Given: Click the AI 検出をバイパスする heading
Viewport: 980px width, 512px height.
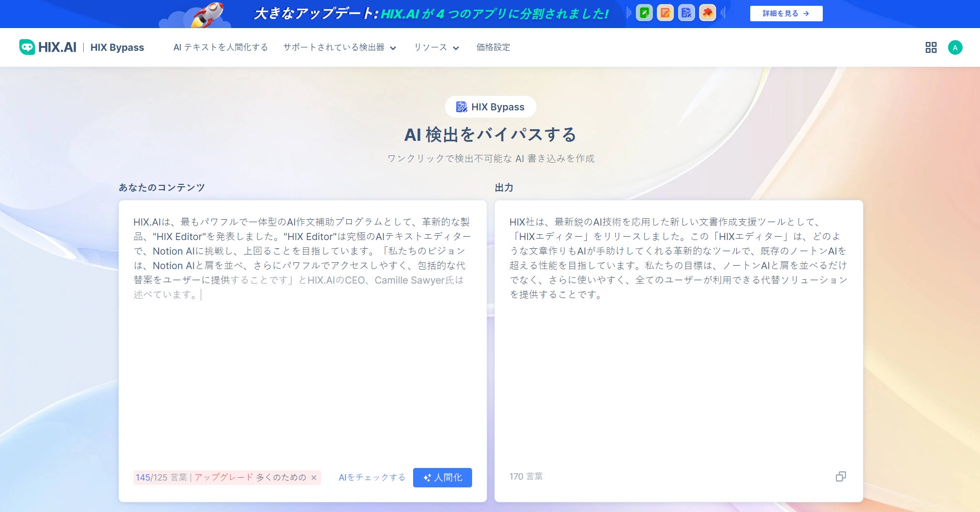Looking at the screenshot, I should coord(490,135).
